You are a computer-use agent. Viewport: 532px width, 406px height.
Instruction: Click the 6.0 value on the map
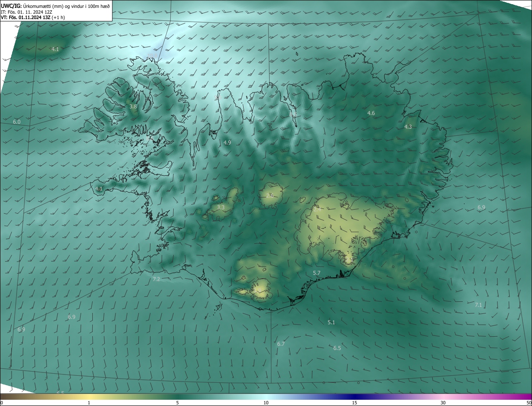coord(17,122)
